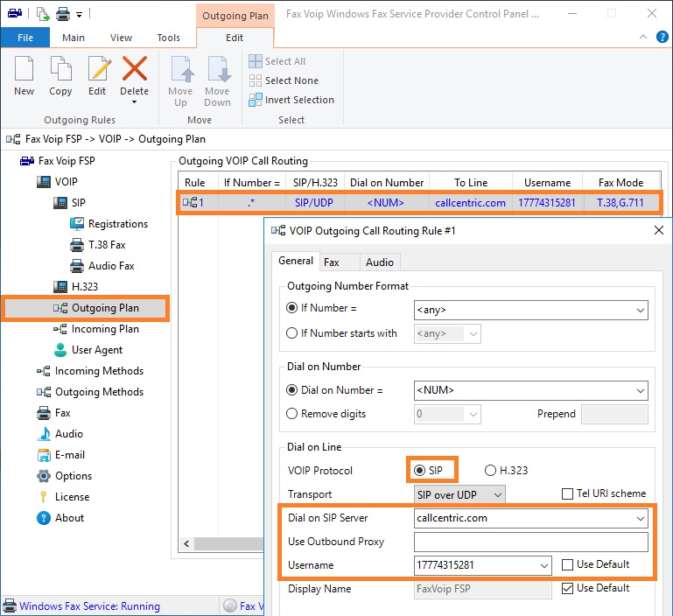Select the H.323 tree node
The image size is (673, 616).
click(x=76, y=286)
